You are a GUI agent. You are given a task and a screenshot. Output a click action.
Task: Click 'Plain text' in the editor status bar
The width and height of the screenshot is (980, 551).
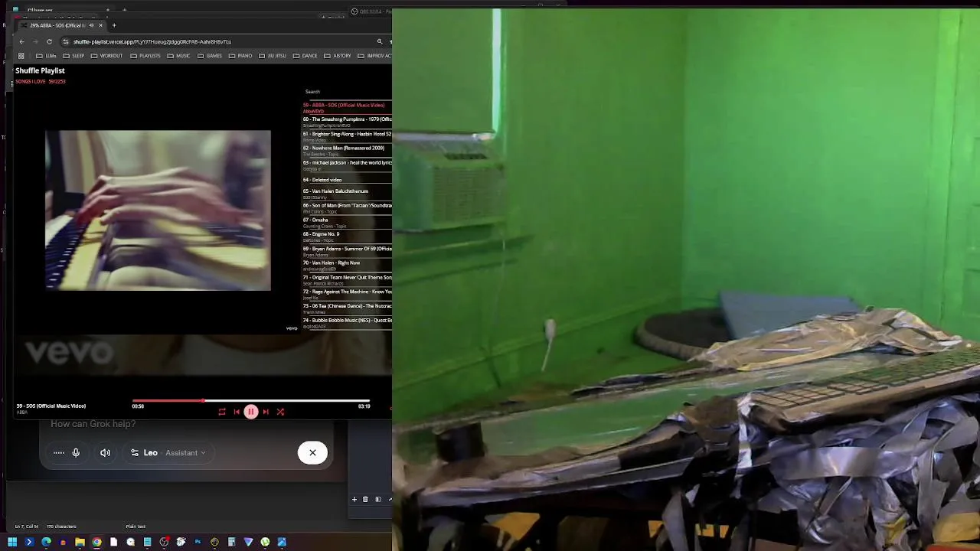(136, 527)
